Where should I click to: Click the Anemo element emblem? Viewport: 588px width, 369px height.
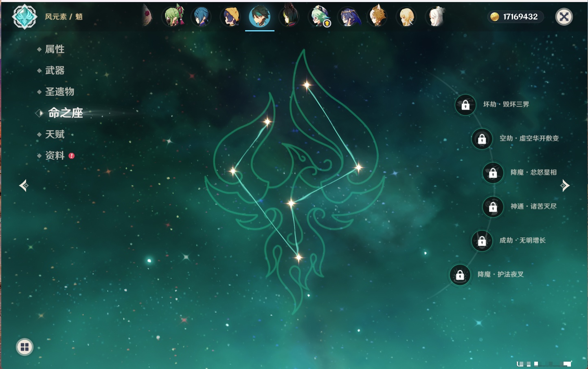pyautogui.click(x=24, y=17)
